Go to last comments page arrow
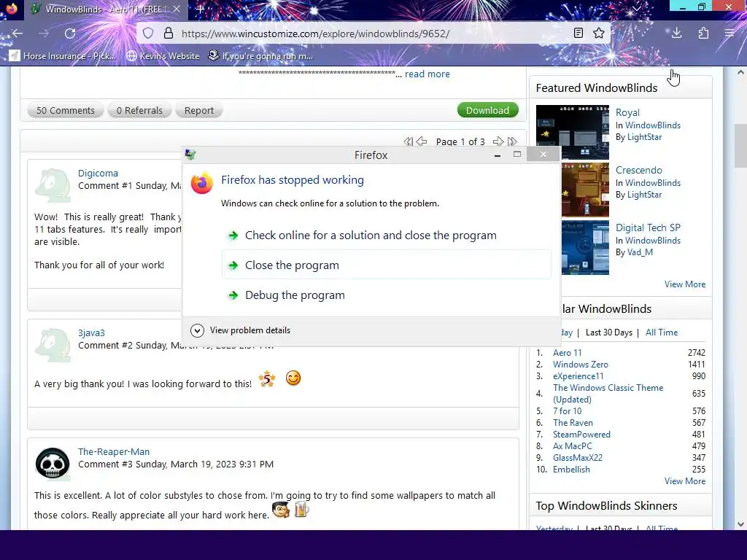This screenshot has height=560, width=747. (512, 141)
